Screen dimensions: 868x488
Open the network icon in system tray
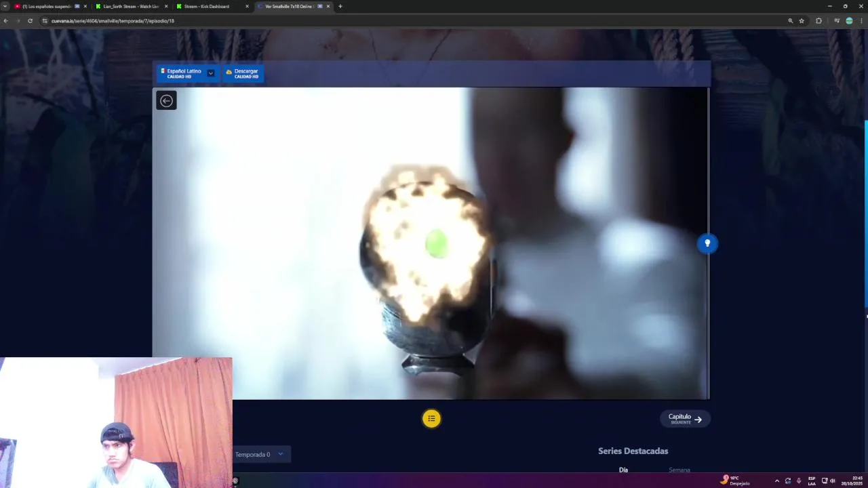pyautogui.click(x=824, y=481)
